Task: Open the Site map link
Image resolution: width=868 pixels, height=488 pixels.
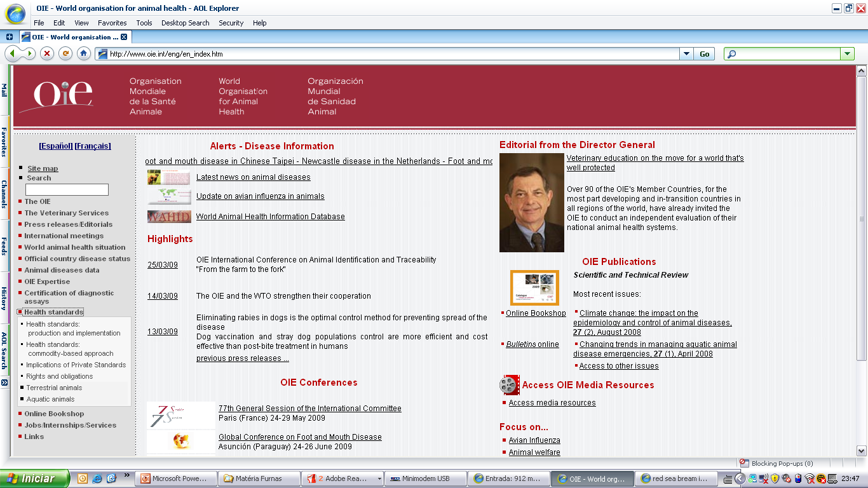Action: click(43, 168)
